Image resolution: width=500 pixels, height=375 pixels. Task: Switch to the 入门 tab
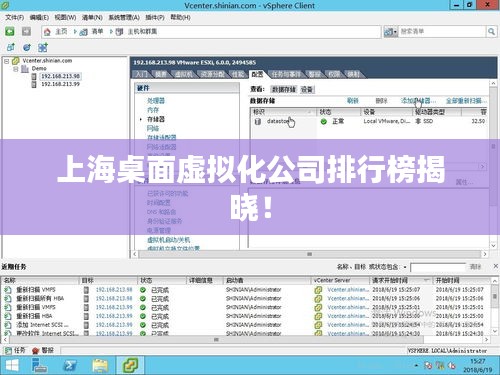(142, 74)
